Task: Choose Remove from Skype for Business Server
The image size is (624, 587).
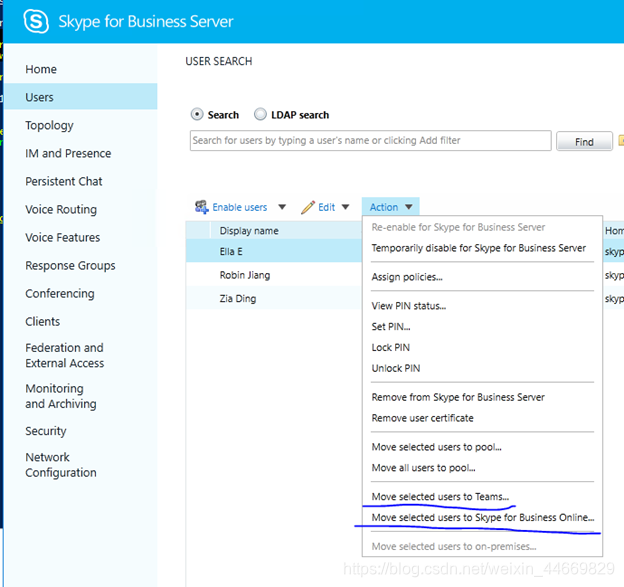Action: [458, 397]
